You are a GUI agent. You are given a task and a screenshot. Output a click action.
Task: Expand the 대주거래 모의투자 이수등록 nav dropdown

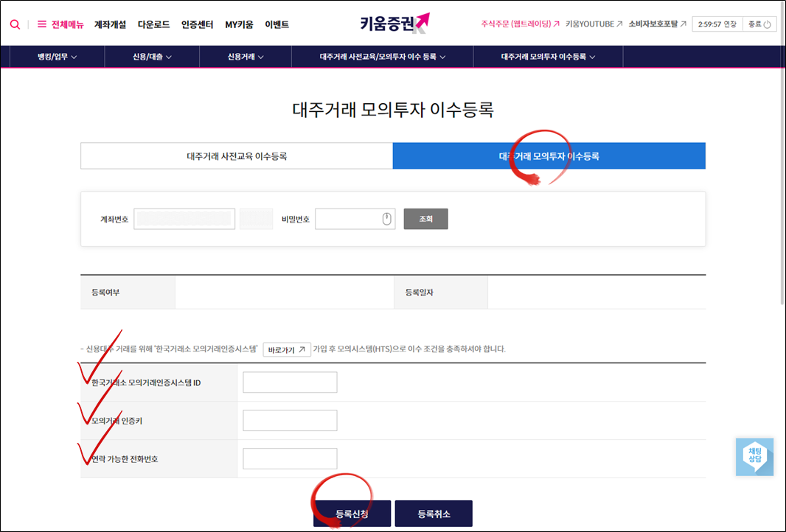[x=548, y=57]
